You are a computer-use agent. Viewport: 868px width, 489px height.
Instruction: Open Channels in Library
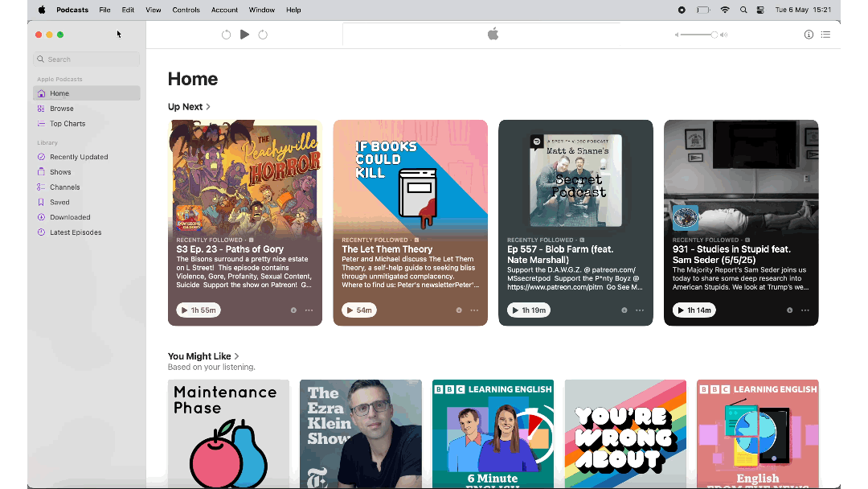86,187
